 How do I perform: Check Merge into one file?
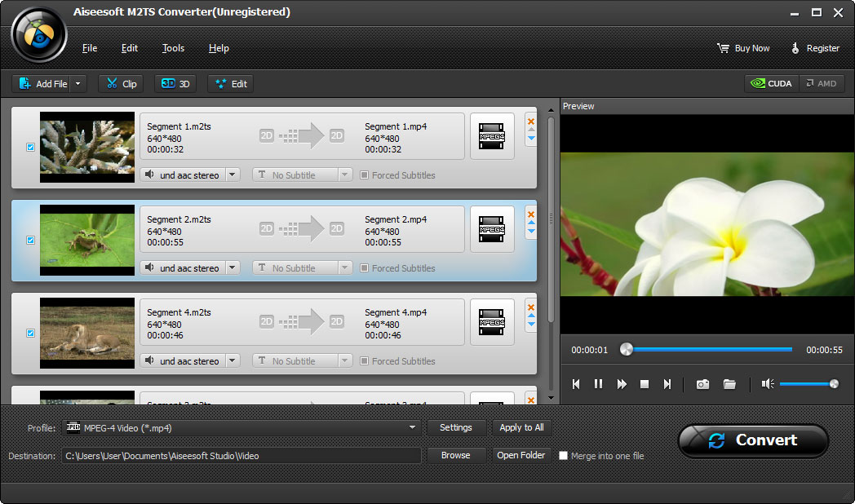pos(563,456)
